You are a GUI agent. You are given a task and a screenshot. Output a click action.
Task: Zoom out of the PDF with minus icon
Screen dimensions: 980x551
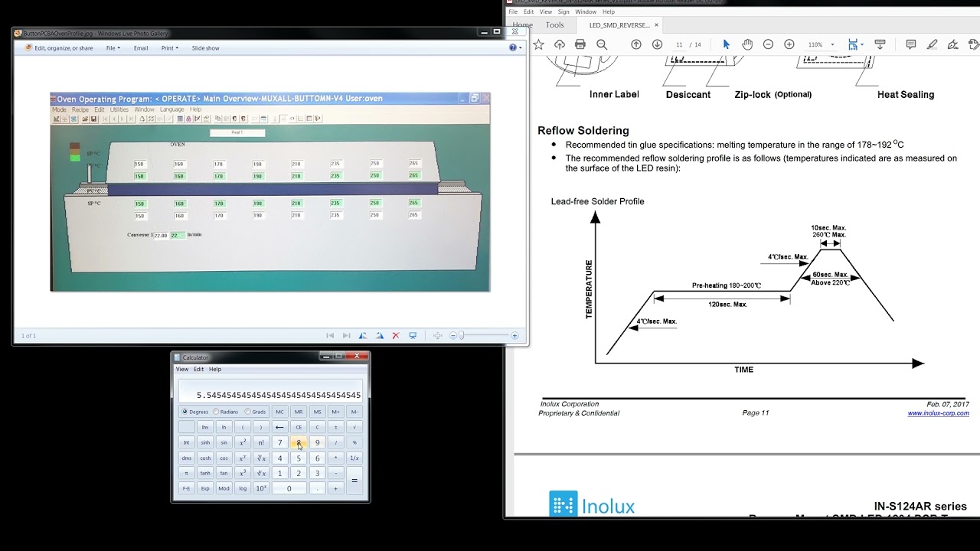[768, 44]
